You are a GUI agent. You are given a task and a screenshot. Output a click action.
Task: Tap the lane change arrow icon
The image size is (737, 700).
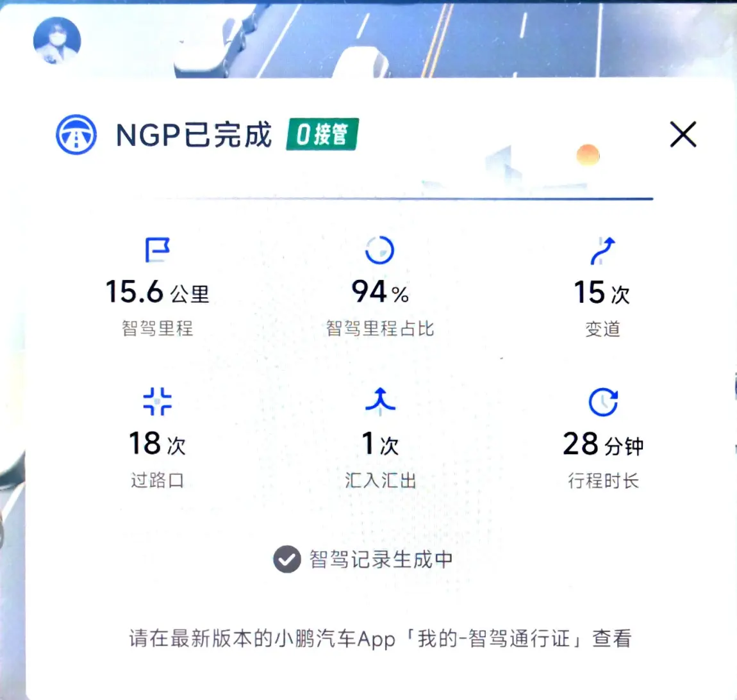tap(602, 250)
